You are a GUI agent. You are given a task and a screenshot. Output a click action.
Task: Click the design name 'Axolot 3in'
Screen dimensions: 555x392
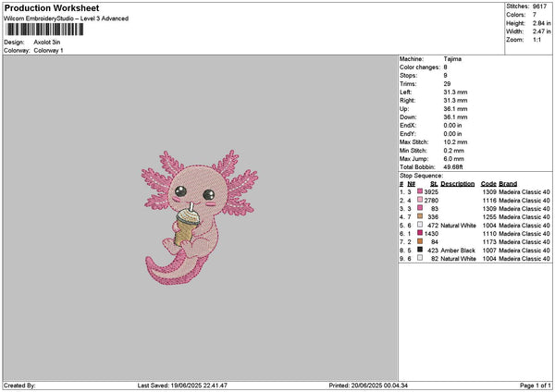47,43
